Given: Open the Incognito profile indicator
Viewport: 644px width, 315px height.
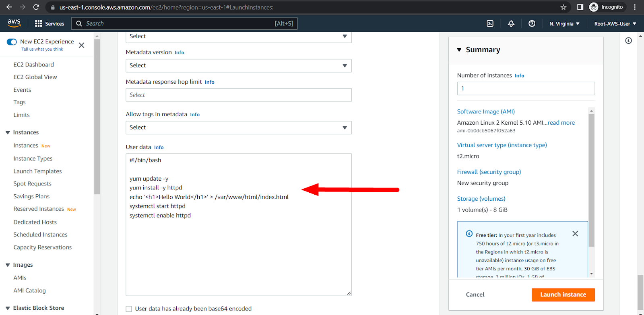Looking at the screenshot, I should pos(606,7).
